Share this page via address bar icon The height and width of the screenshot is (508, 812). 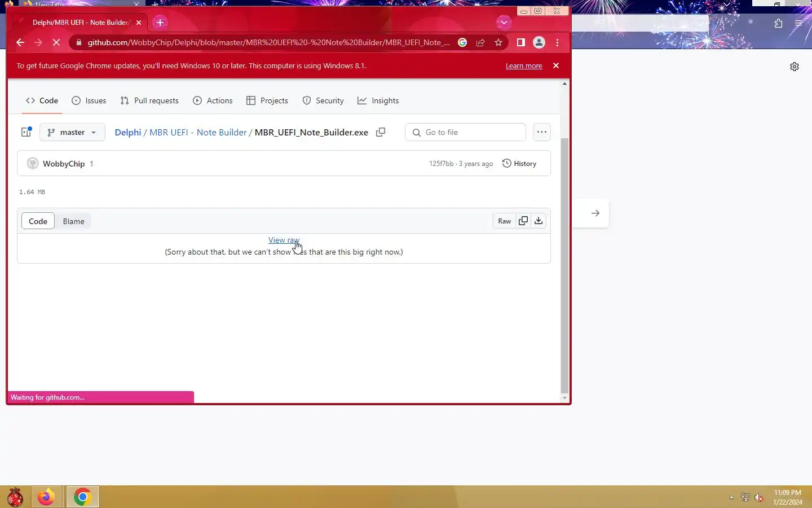pos(480,42)
